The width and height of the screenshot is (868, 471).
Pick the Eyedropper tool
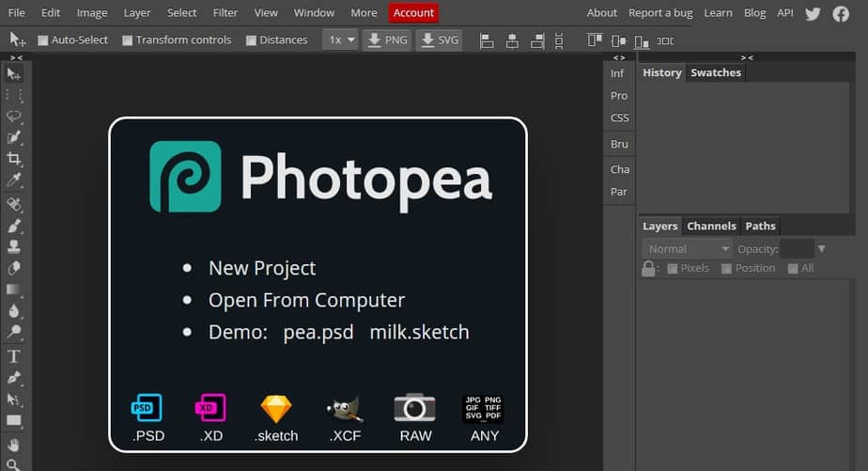tap(14, 181)
